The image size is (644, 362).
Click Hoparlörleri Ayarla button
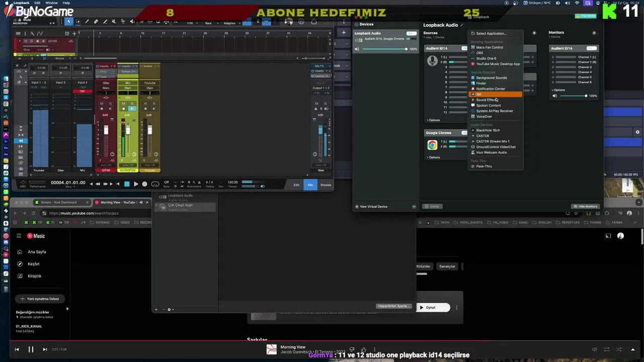(x=393, y=306)
